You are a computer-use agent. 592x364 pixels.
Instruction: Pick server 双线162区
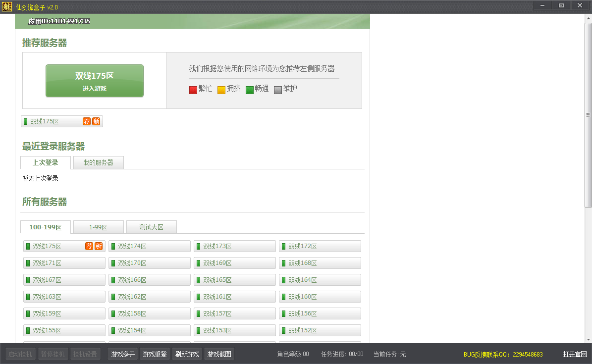[x=150, y=297]
